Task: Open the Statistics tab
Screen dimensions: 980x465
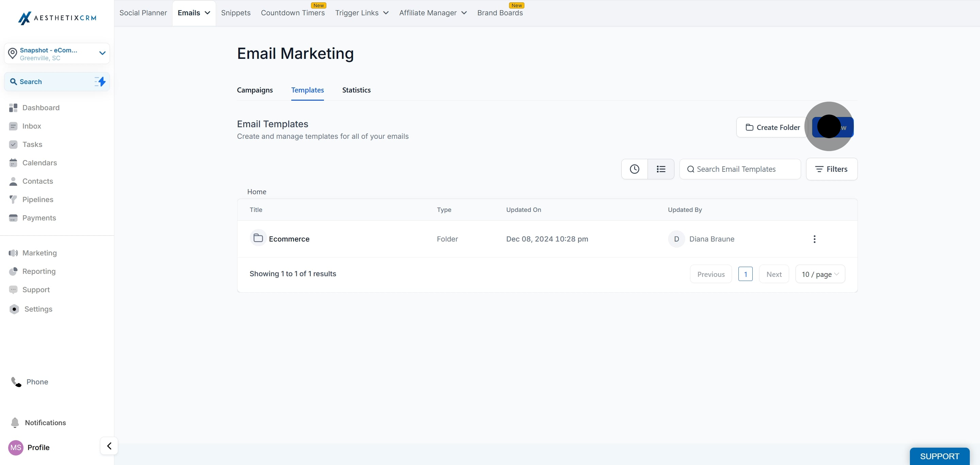Action: pyautogui.click(x=356, y=90)
